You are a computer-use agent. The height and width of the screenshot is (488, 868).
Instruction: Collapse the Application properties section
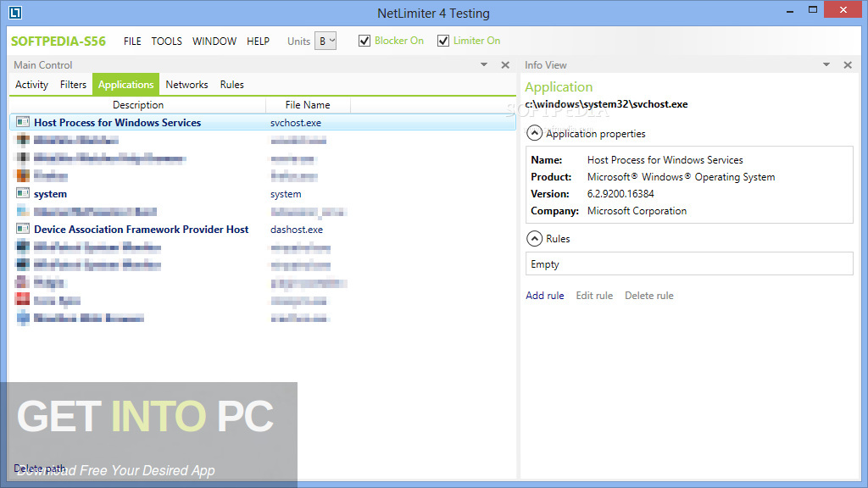coord(534,133)
